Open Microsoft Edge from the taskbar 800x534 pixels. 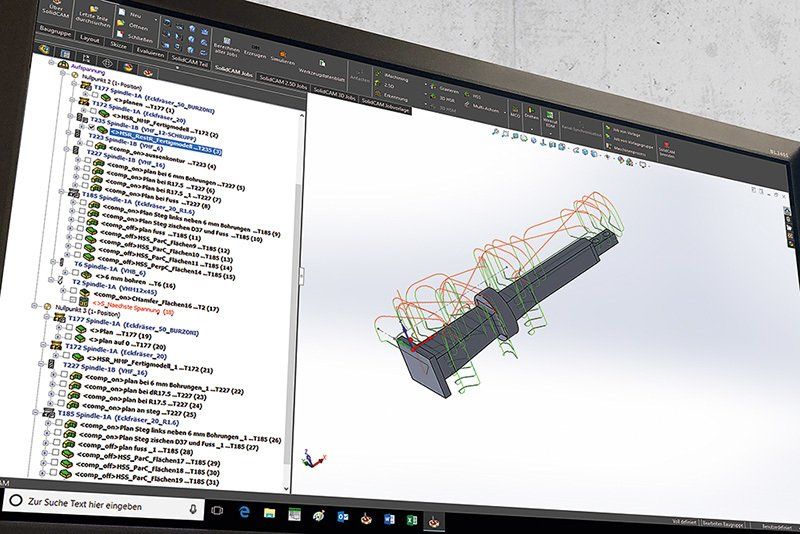[x=244, y=513]
